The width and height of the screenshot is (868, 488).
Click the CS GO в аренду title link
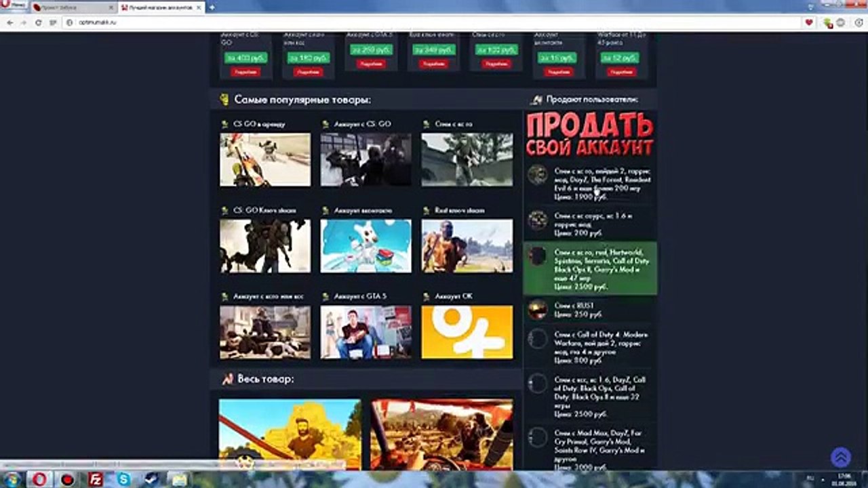[x=259, y=124]
